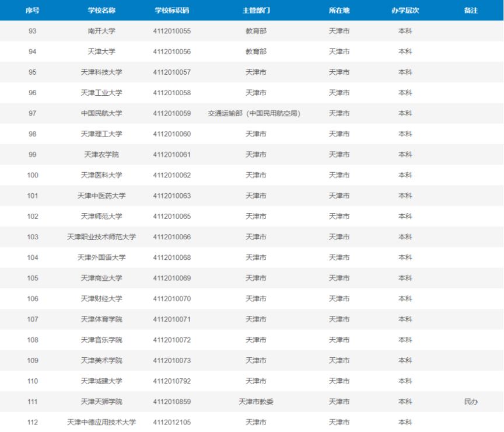Select the school name 天津医科大学
Screen dimensions: 504x432
101,175
